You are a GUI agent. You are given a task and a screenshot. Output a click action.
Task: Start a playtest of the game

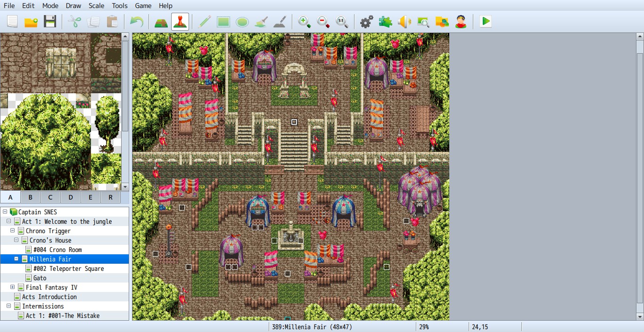[485, 22]
